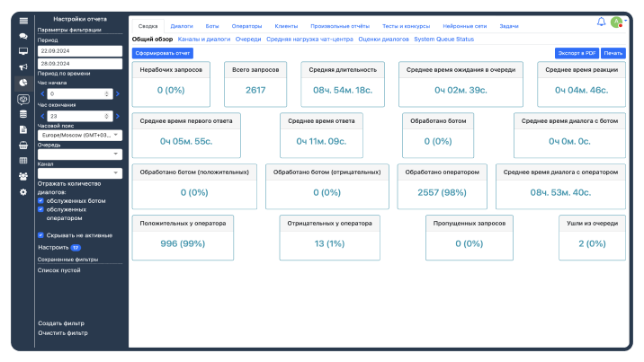This screenshot has width=644, height=362.
Task: Click 'Список пустой' saved filters text
Action: coord(59,270)
